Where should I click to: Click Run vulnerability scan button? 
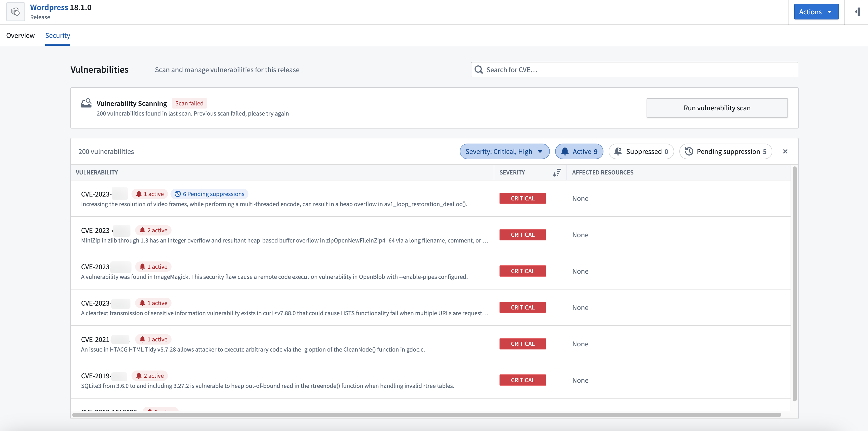(717, 108)
